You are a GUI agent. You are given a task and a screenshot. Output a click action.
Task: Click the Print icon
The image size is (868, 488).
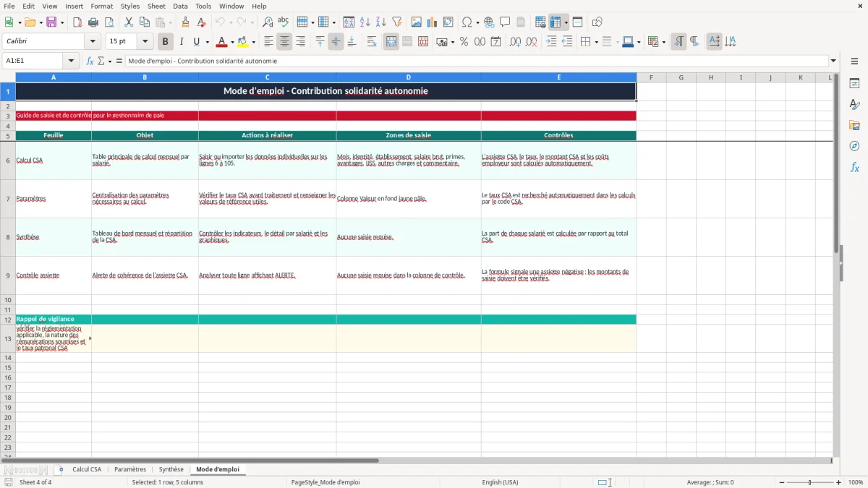tap(93, 22)
